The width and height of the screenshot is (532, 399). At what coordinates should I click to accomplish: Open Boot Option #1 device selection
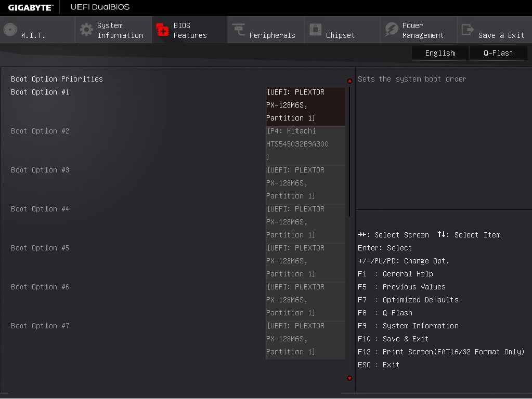pos(305,105)
